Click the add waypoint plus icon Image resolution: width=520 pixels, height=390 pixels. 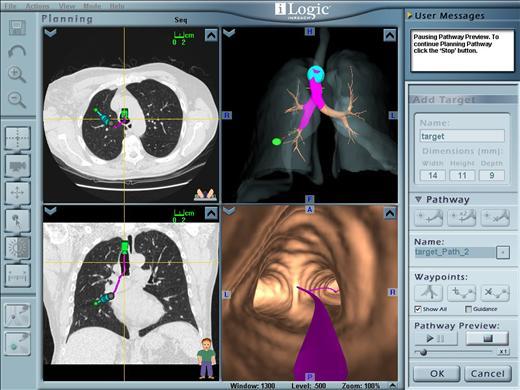[462, 292]
